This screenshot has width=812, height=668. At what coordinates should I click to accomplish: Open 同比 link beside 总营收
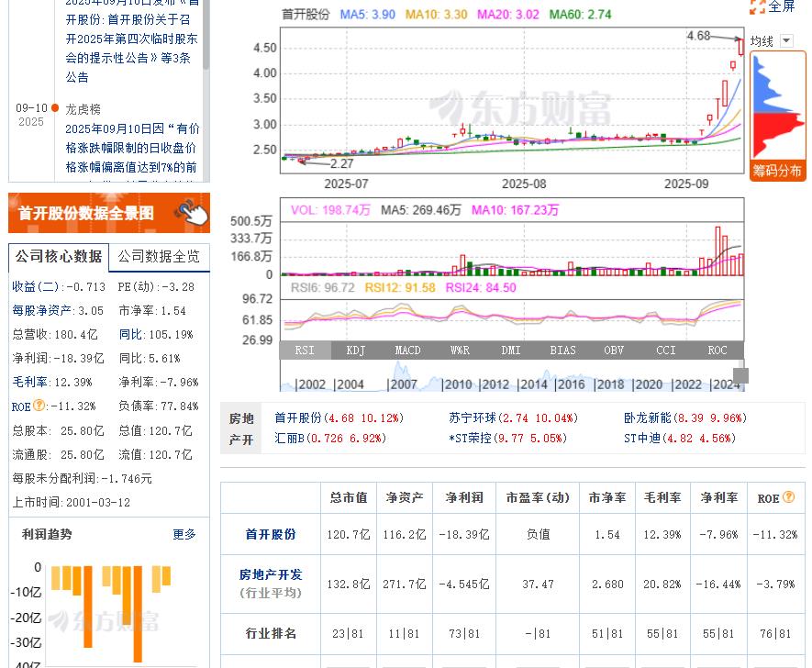pos(130,335)
